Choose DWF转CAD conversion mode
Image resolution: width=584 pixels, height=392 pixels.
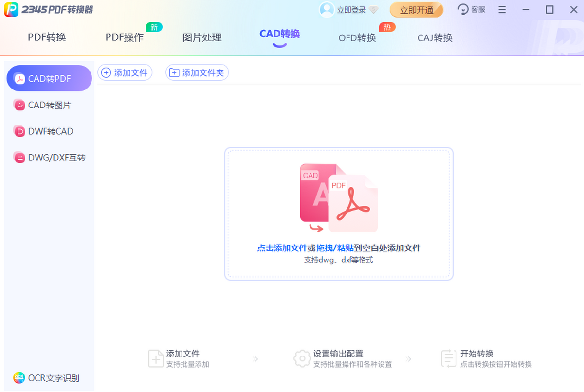click(x=50, y=131)
